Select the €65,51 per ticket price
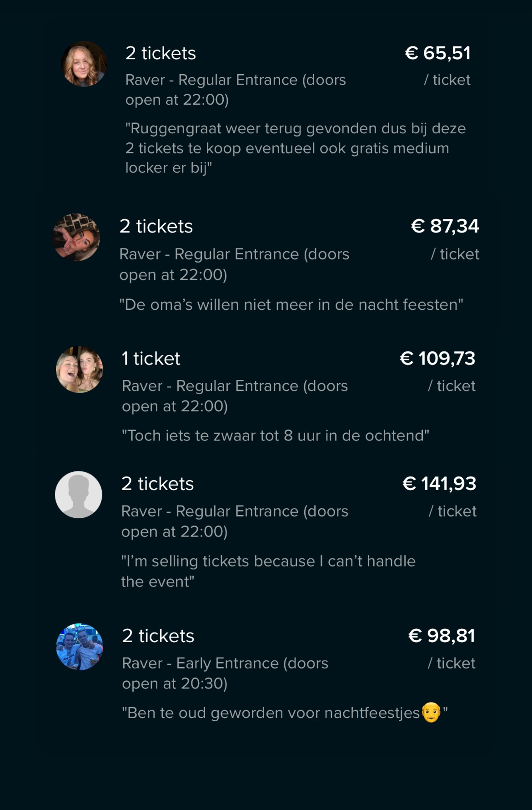 437,53
